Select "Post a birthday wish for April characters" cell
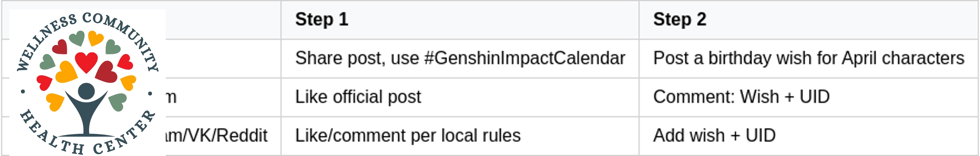The height and width of the screenshot is (156, 980). (x=809, y=58)
